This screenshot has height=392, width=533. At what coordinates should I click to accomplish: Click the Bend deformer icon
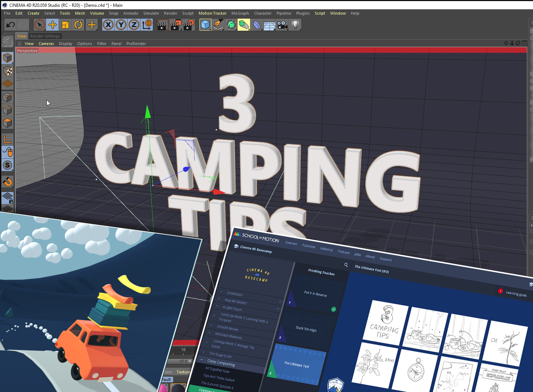click(257, 25)
